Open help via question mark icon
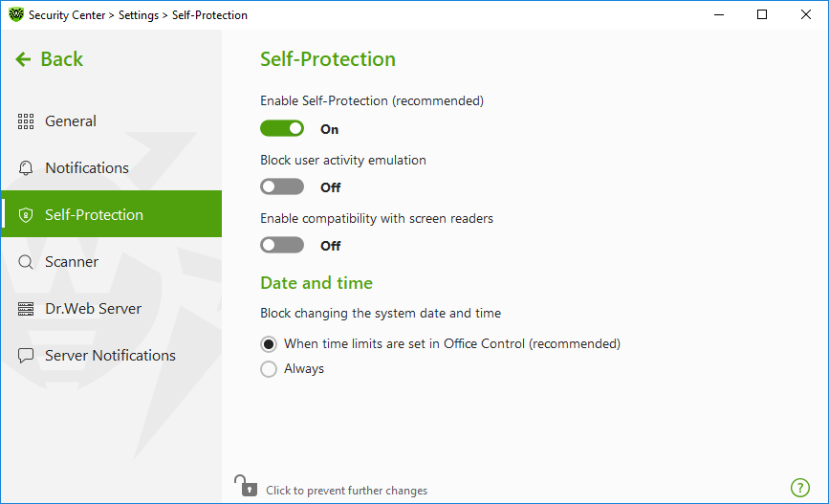Screen dimensions: 829x504 pyautogui.click(x=800, y=488)
